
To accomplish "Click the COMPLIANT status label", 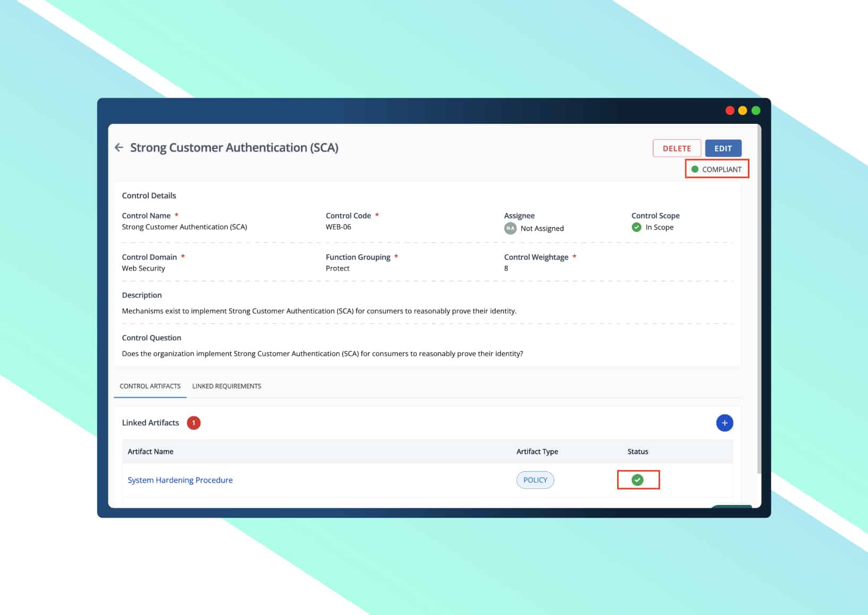I will pyautogui.click(x=721, y=170).
